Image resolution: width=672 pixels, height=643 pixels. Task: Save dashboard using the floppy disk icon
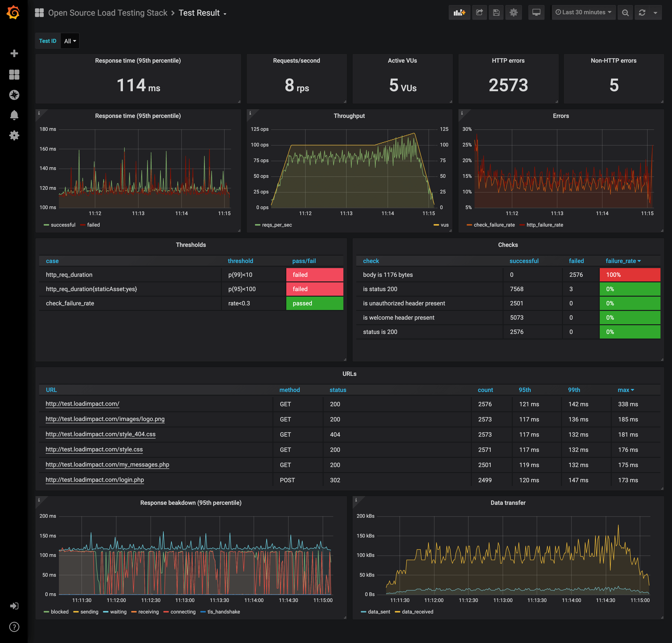[x=496, y=13]
